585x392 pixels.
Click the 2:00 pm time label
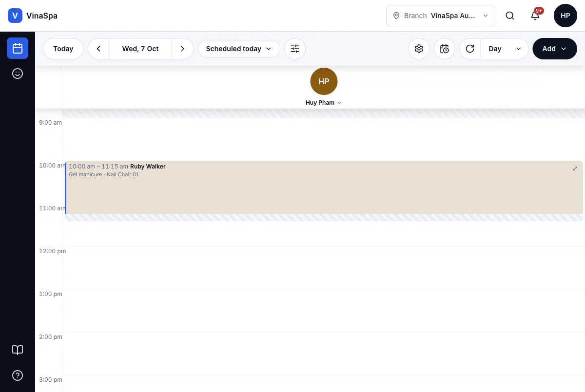click(50, 337)
